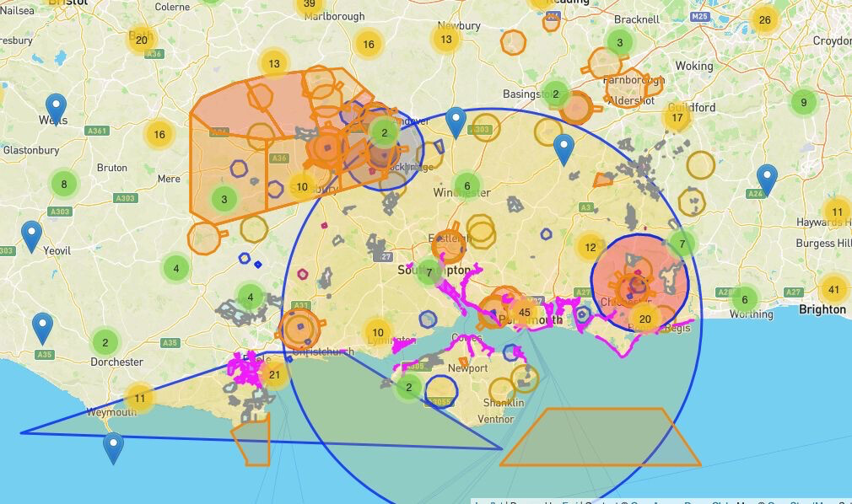The height and width of the screenshot is (504, 852).
Task: Expand the 26 cluster near the M25
Action: tap(764, 20)
